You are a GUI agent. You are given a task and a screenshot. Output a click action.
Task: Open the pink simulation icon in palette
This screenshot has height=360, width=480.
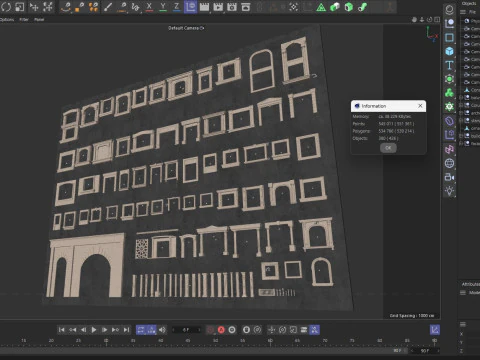[449, 149]
